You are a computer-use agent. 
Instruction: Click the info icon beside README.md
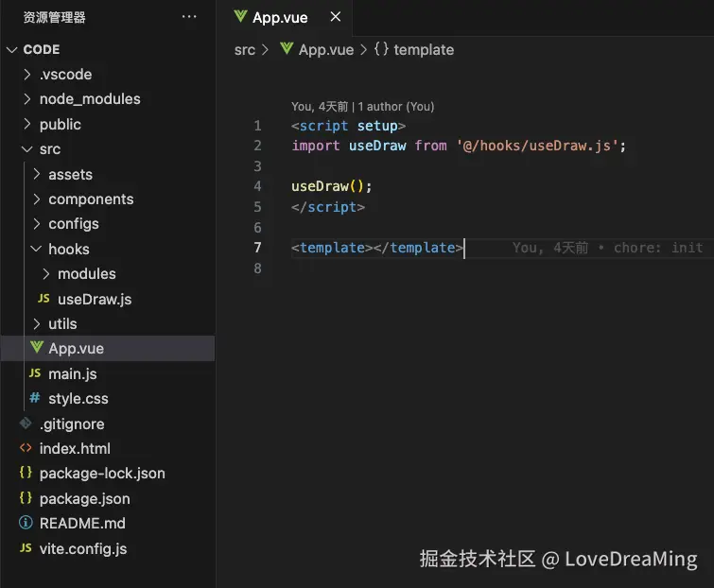tap(26, 523)
